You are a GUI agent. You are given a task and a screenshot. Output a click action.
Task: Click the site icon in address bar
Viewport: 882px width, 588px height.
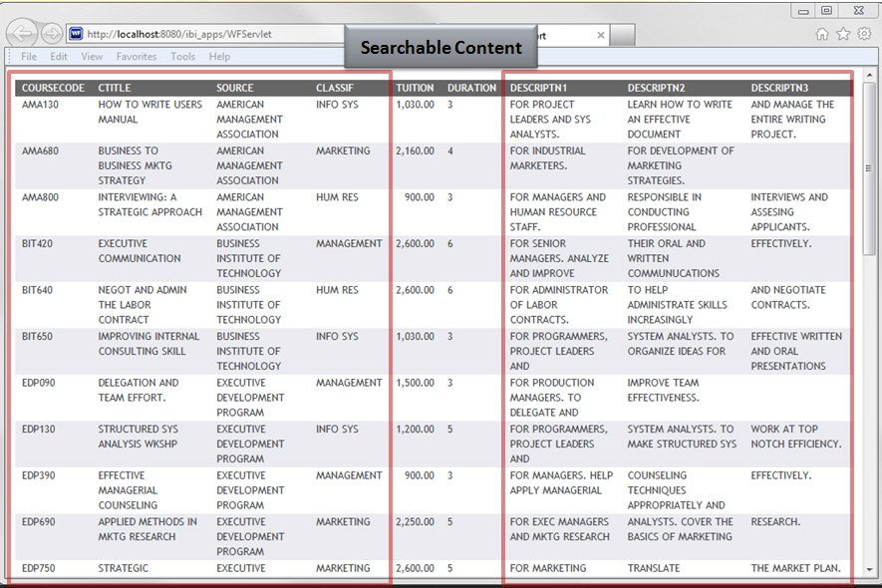(x=76, y=34)
